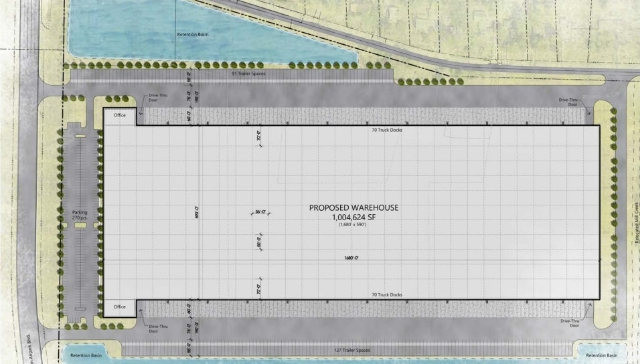Click the upper-right Drive-Thru Door label
Screen dimensions: 640x364
[x=568, y=102]
